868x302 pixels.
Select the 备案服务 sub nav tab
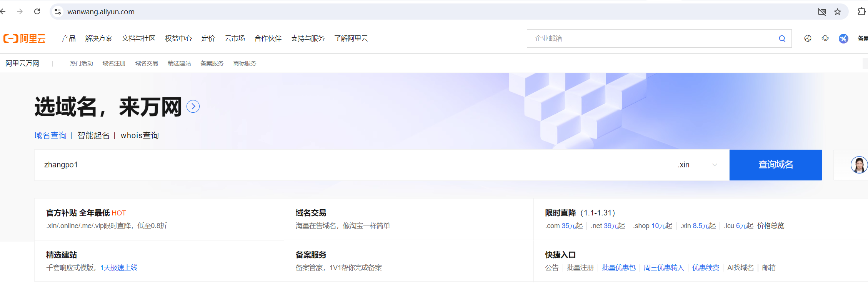(212, 63)
